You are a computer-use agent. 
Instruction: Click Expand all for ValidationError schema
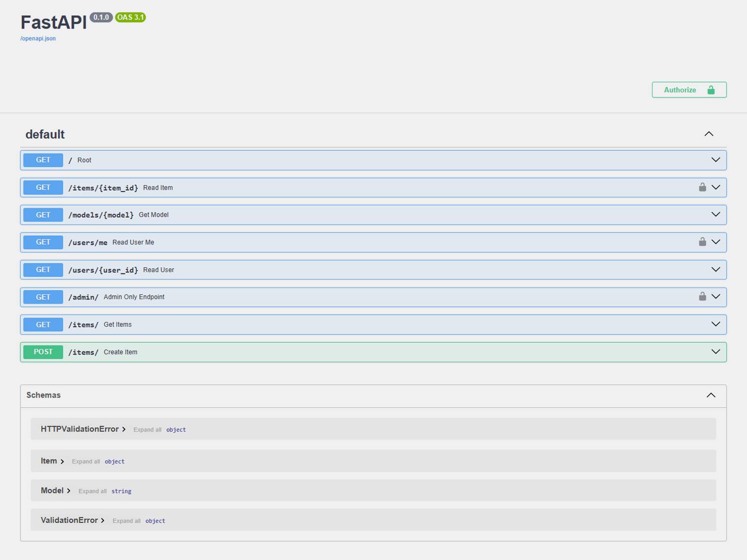point(126,521)
